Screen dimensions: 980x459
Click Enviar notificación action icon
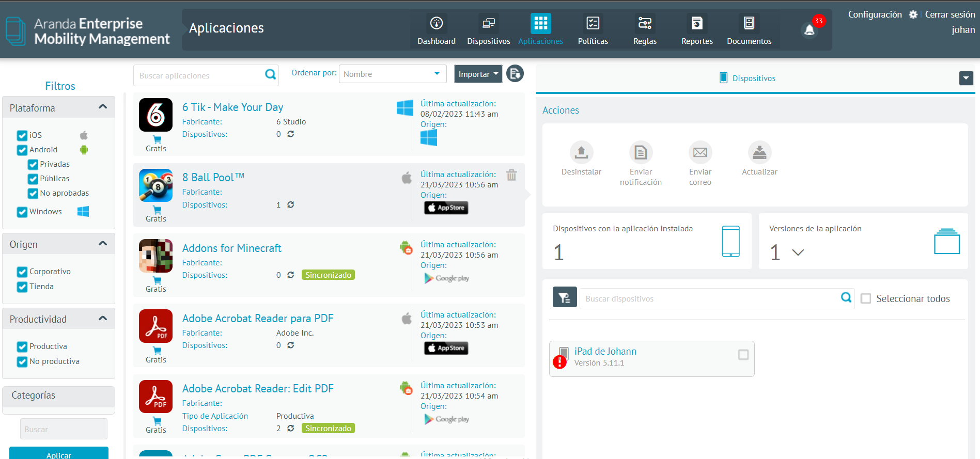[641, 152]
